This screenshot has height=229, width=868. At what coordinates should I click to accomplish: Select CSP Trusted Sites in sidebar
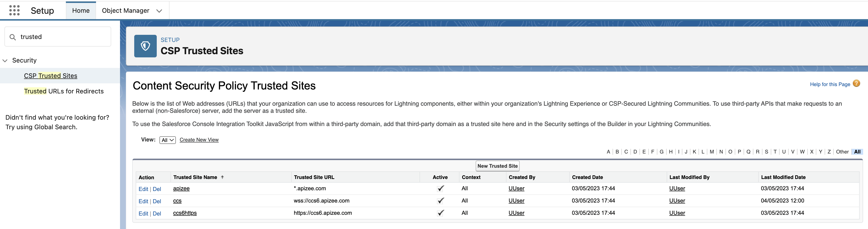pyautogui.click(x=50, y=76)
